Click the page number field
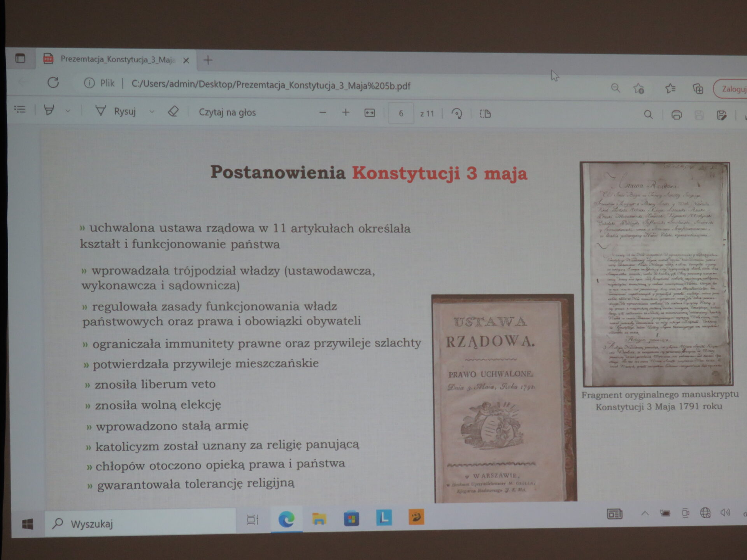The image size is (747, 560). tap(401, 114)
